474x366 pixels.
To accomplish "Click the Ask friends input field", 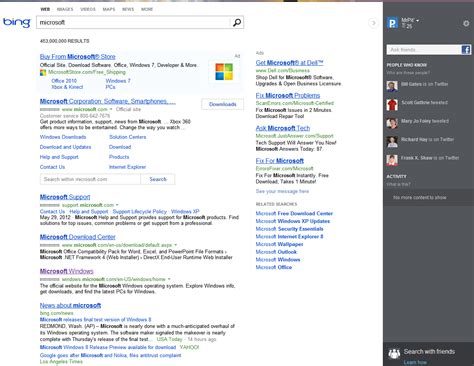I will tap(424, 50).
